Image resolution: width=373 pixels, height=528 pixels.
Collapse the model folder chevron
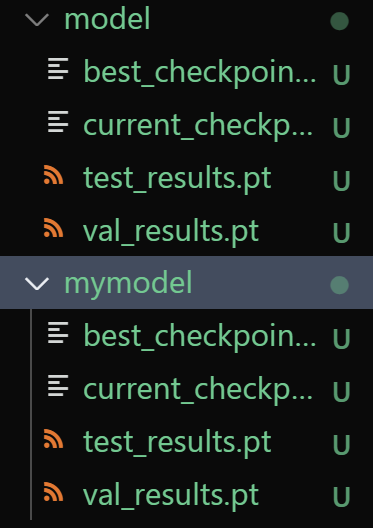click(37, 20)
